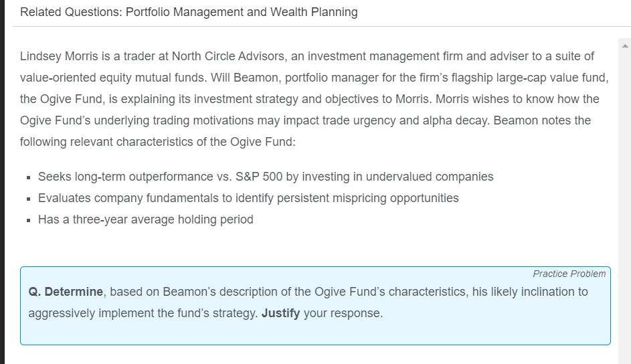
Task: Click the bold word "Determine" in the question
Action: [x=74, y=292]
